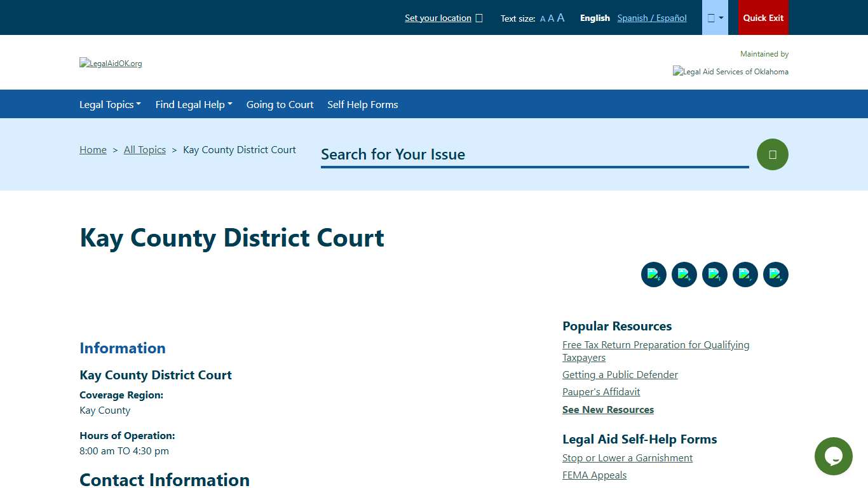Click the Legal Aid Services of Oklahoma logo
The image size is (868, 488).
730,71
